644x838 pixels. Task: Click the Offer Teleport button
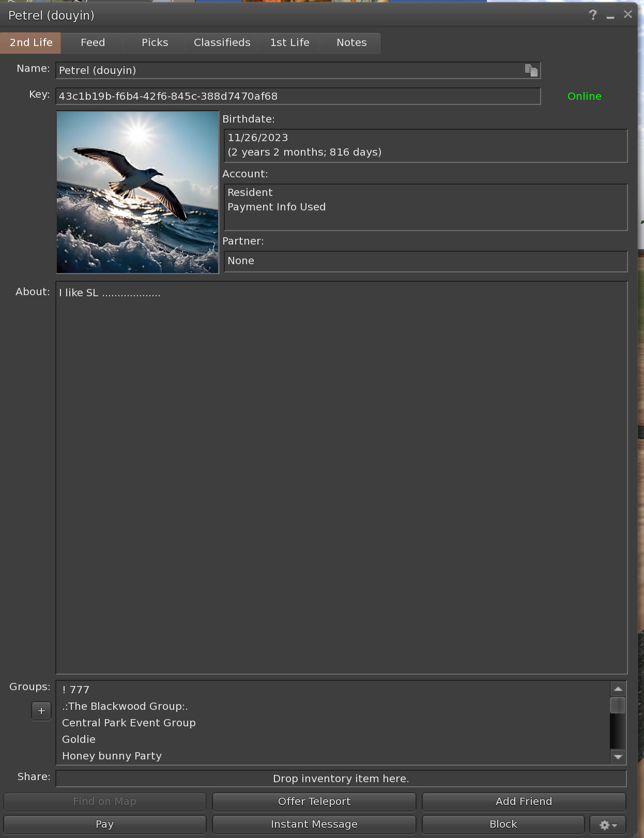(x=314, y=801)
